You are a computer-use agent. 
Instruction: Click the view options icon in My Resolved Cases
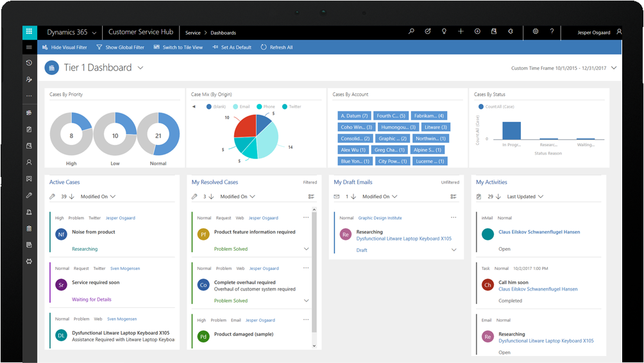(x=311, y=197)
